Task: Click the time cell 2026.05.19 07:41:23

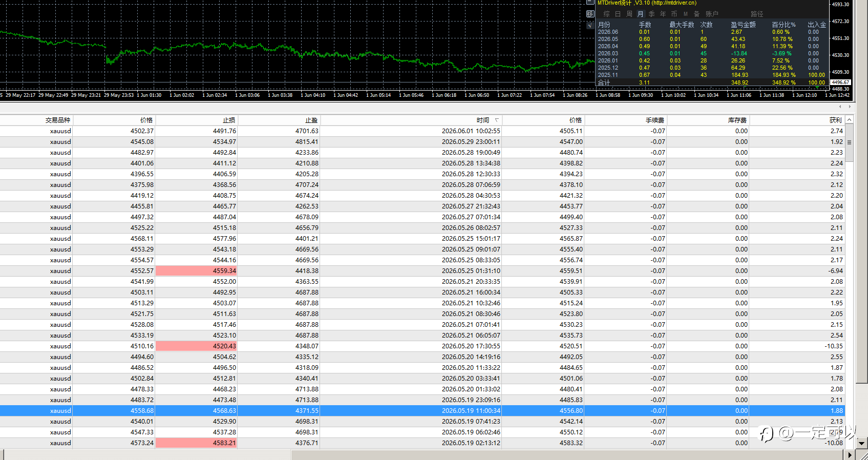Action: (x=471, y=422)
